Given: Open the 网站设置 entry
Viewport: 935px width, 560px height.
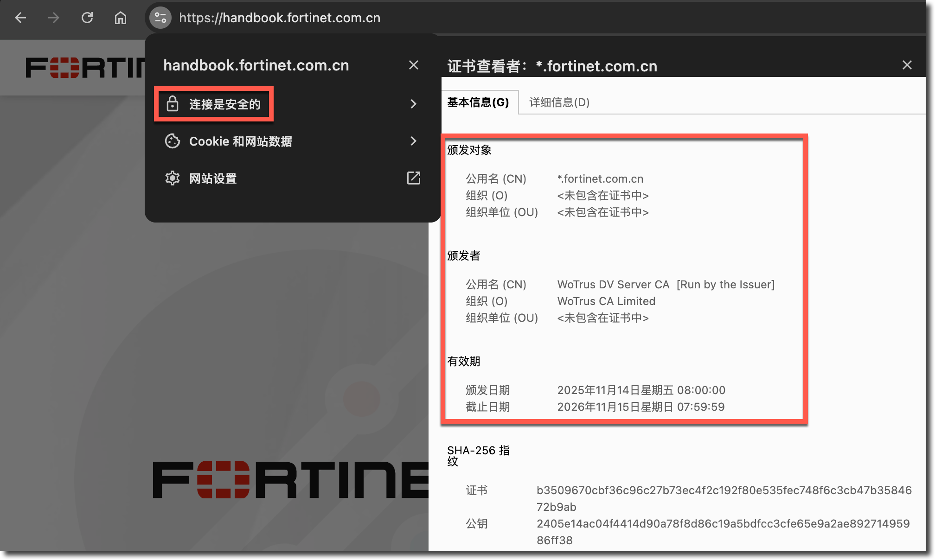Looking at the screenshot, I should tap(213, 178).
